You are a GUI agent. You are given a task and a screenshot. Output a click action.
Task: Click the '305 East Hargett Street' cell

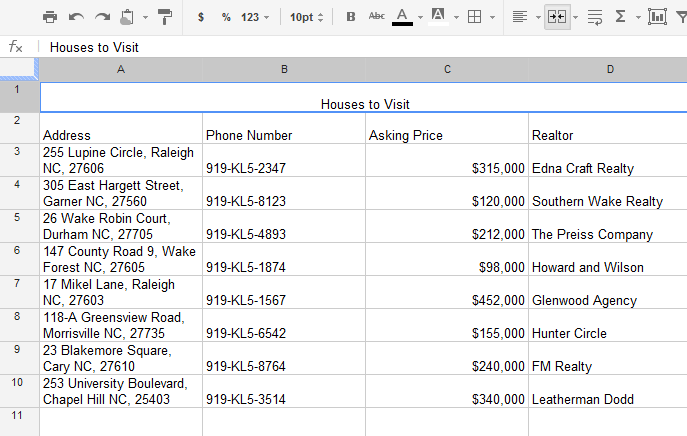click(x=121, y=193)
